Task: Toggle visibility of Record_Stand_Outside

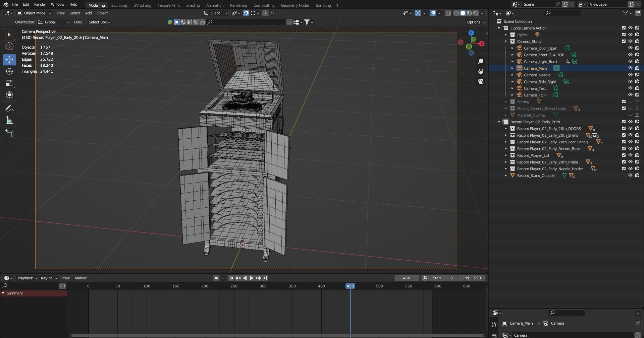Action: [x=630, y=176]
